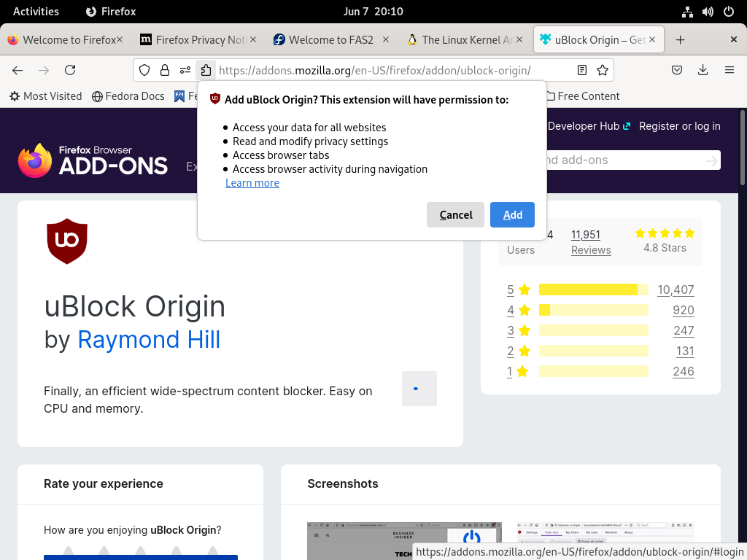Cancel the add extension prompt
Image resolution: width=747 pixels, height=560 pixels.
[455, 215]
